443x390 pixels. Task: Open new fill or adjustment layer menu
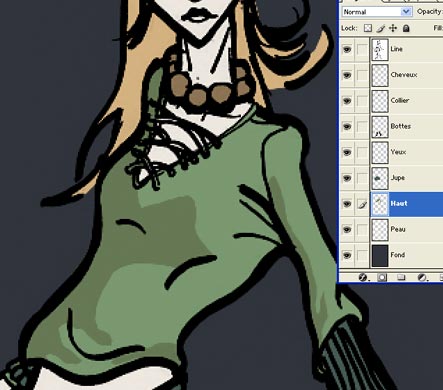click(x=422, y=277)
